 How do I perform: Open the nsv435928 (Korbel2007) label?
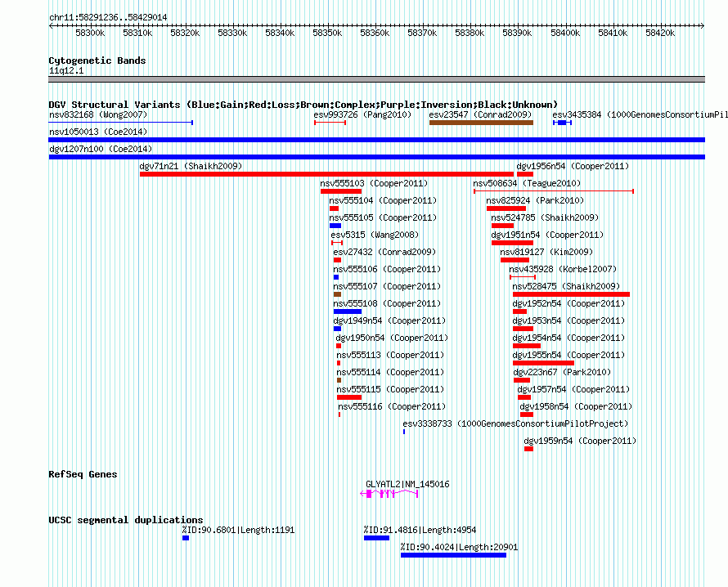tap(564, 269)
